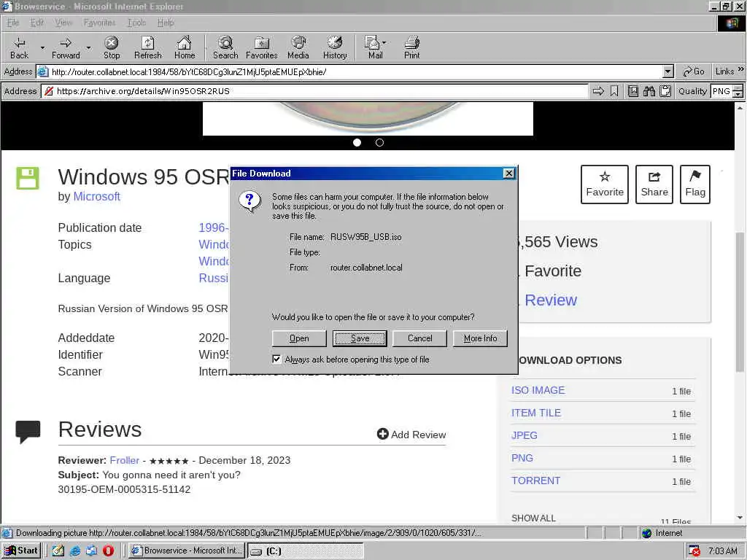Click Open button in File Download
747x560 pixels.
tap(299, 338)
